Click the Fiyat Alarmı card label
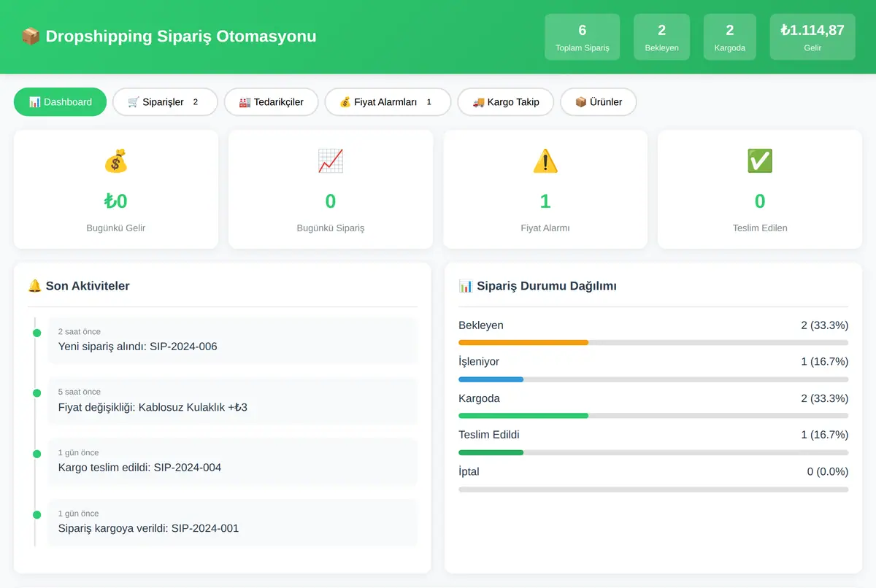 [x=545, y=228]
